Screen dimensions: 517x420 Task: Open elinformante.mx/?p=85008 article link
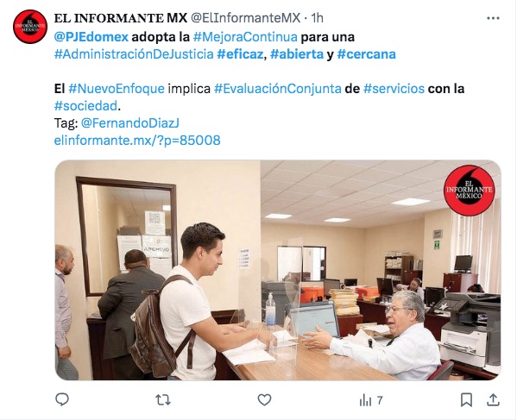[x=137, y=141]
